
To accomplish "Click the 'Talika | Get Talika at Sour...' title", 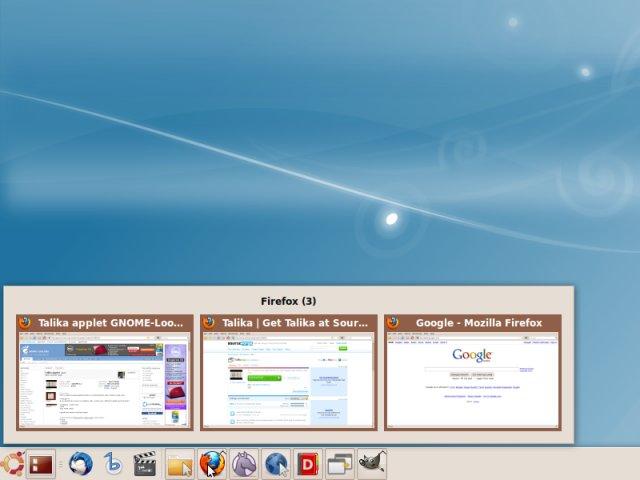I will 297,323.
